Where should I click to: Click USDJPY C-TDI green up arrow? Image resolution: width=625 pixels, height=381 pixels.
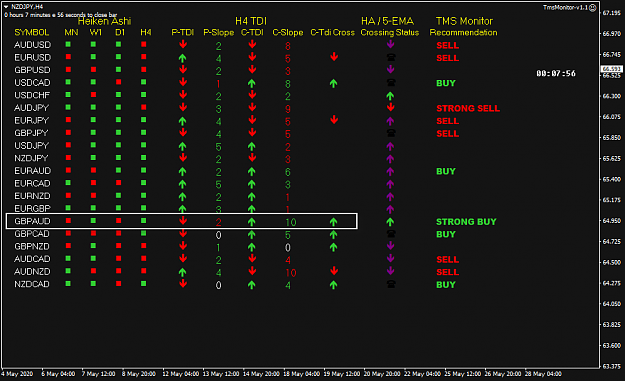click(252, 146)
